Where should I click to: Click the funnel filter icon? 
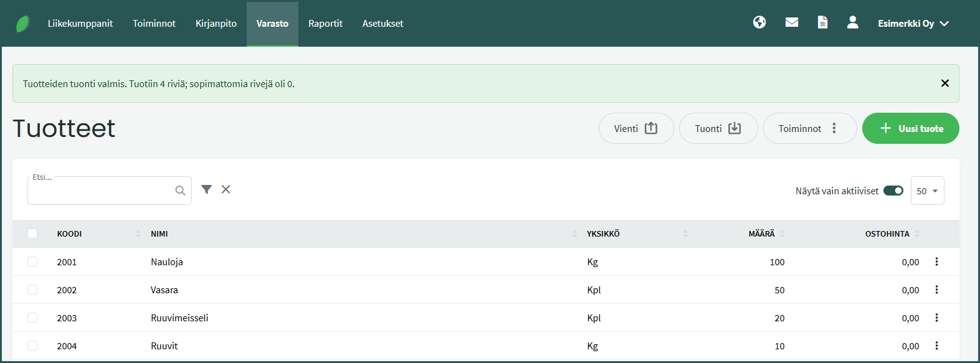206,189
